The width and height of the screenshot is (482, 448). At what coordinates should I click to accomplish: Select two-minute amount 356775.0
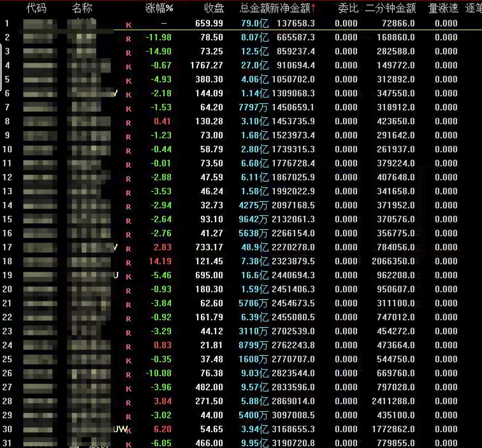[x=396, y=233]
